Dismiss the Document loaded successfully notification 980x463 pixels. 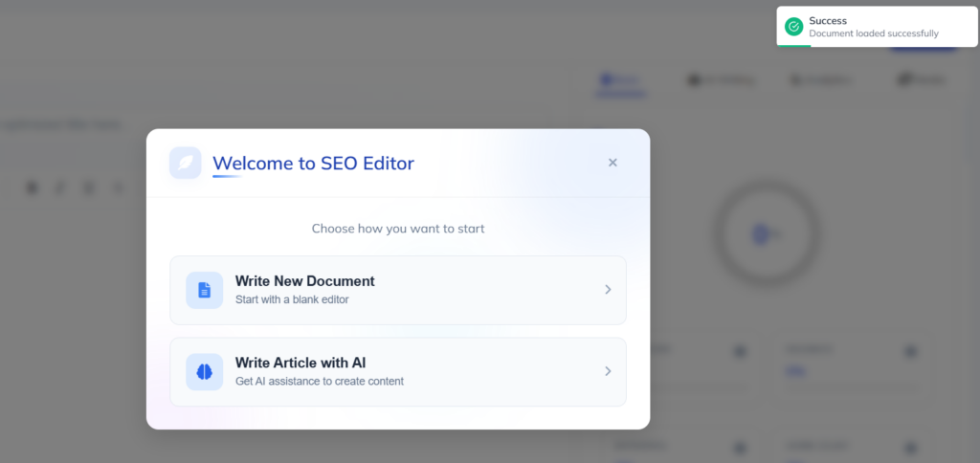click(874, 27)
